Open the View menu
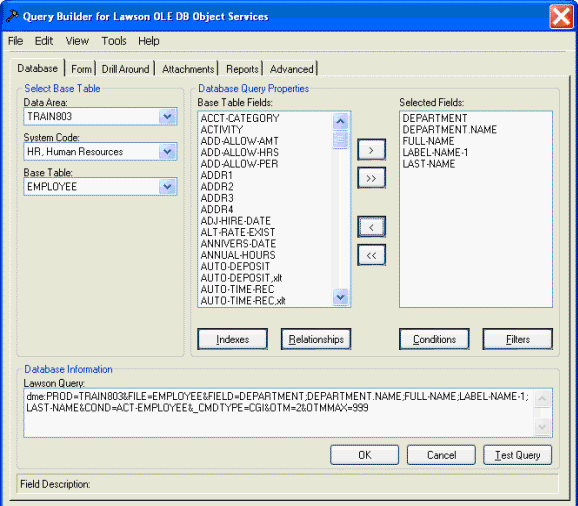578x506 pixels. [77, 41]
